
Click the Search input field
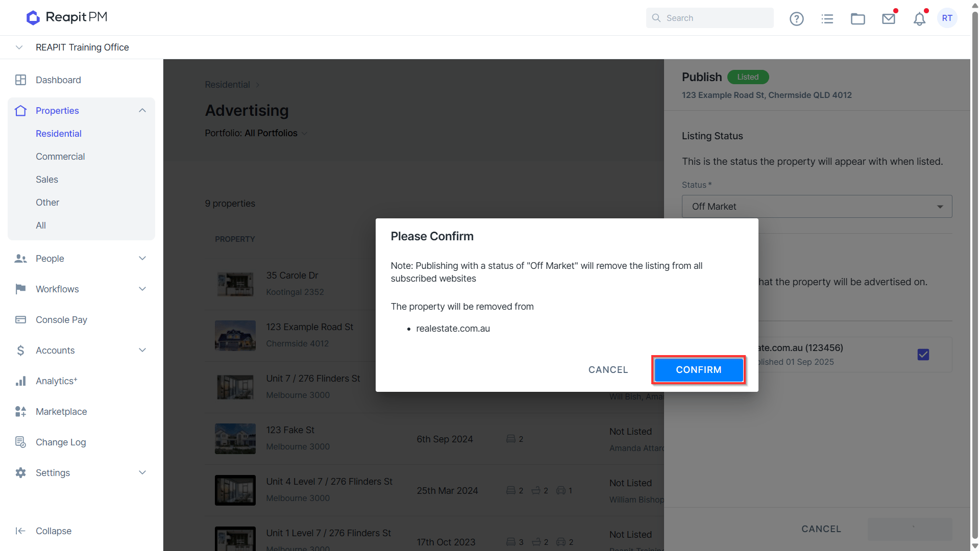(x=709, y=18)
